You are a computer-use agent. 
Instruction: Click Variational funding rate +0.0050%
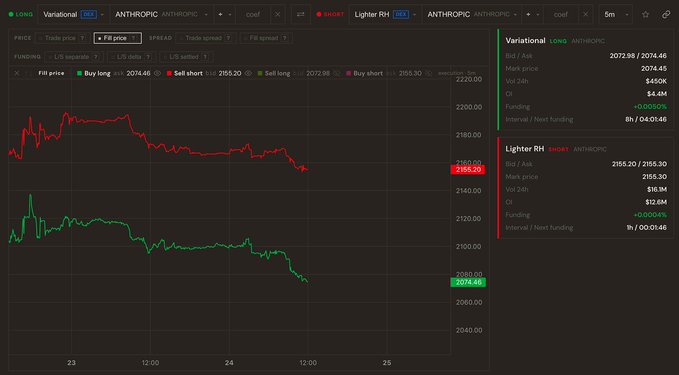pos(650,107)
